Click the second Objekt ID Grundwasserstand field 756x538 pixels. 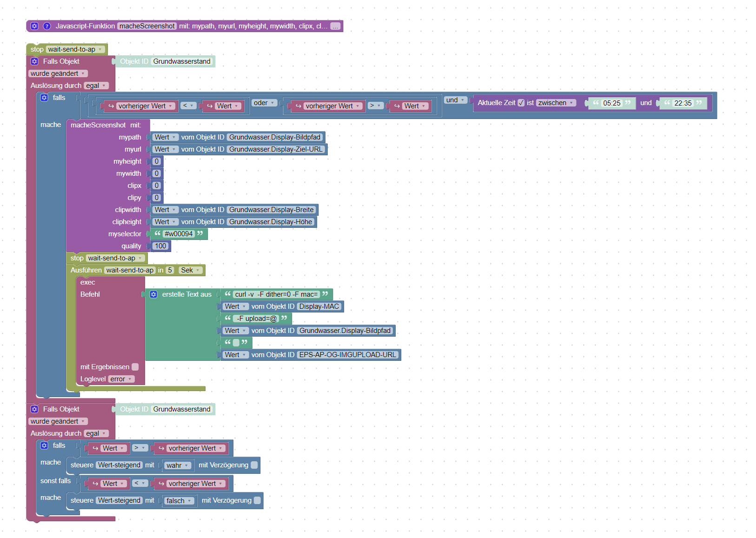click(182, 409)
